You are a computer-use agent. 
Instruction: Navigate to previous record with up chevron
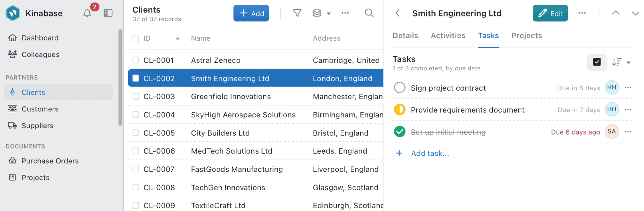[x=616, y=13]
